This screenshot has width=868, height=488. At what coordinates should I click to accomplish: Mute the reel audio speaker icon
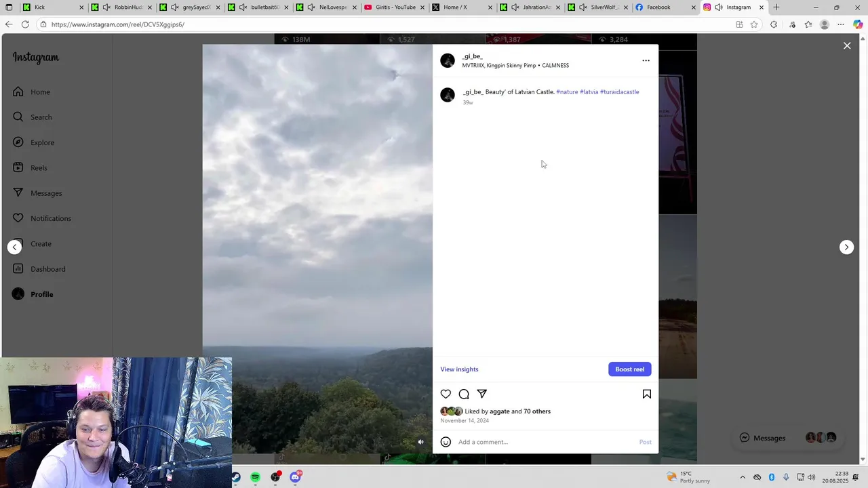pos(420,442)
